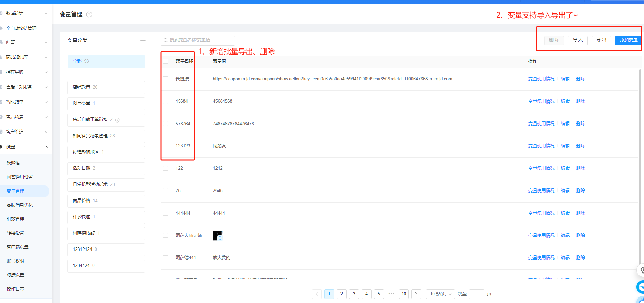Click the 删除 batch delete button
This screenshot has height=303, width=644.
554,40
